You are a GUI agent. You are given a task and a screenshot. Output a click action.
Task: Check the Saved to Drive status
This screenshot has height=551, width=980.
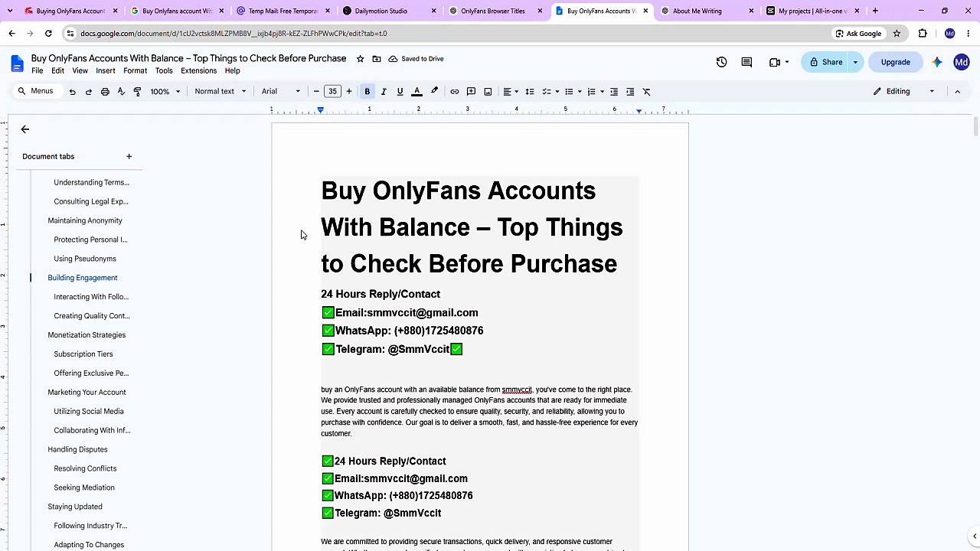416,59
